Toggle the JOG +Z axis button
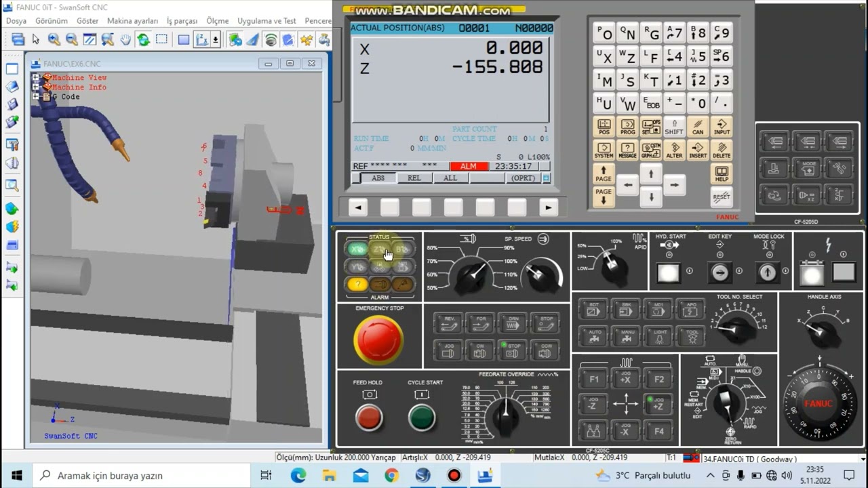868x488 pixels. [658, 405]
